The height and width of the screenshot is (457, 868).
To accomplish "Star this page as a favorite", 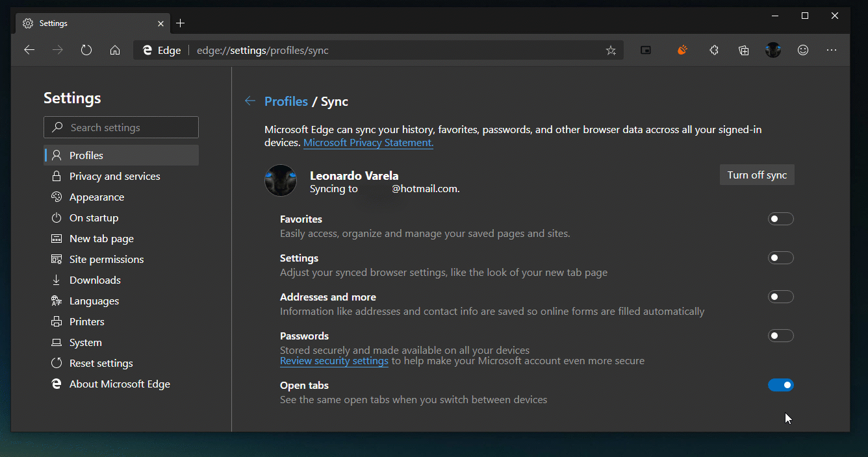I will [x=611, y=50].
